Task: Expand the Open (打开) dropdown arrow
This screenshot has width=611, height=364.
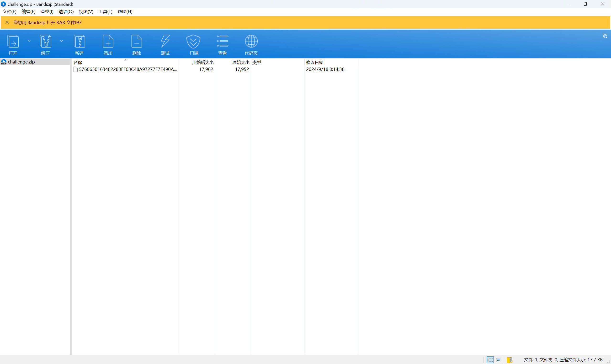Action: 29,41
